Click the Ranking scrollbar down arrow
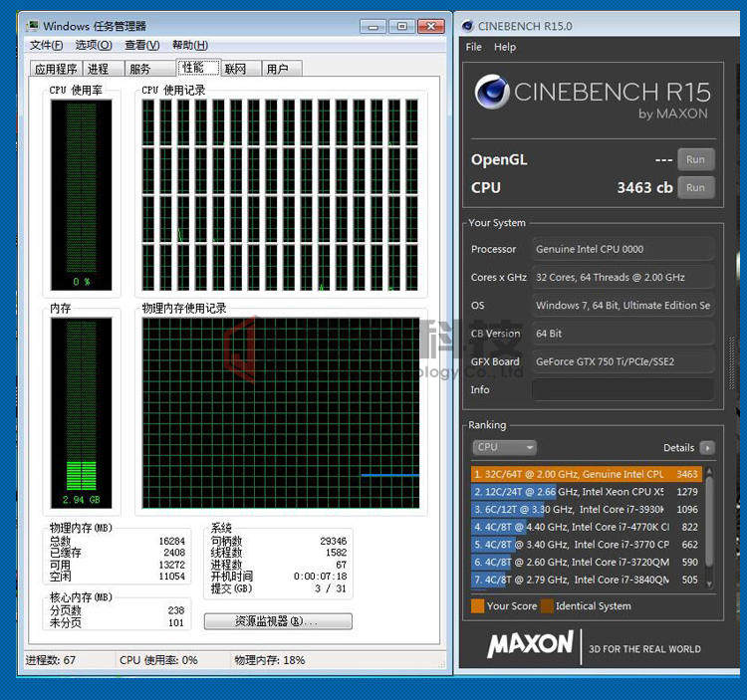The image size is (747, 700). tap(709, 583)
